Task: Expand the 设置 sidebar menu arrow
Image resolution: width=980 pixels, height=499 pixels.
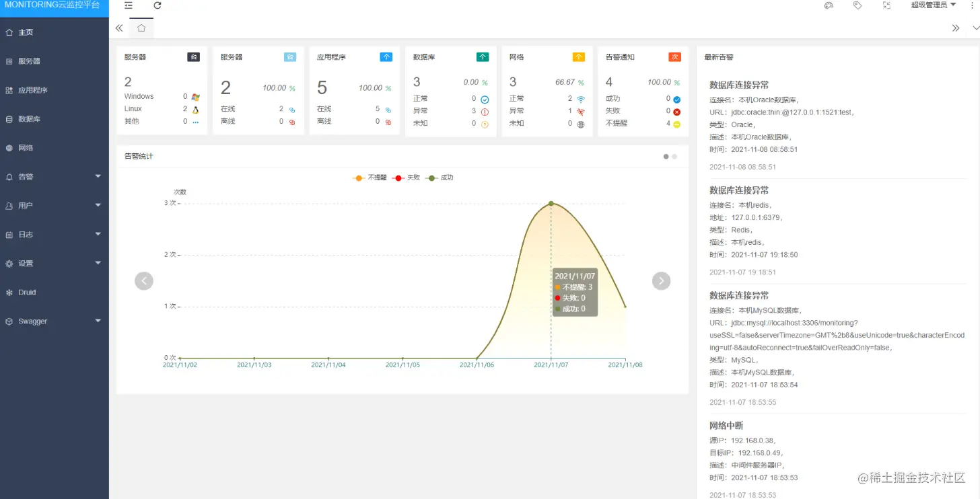Action: (x=98, y=263)
